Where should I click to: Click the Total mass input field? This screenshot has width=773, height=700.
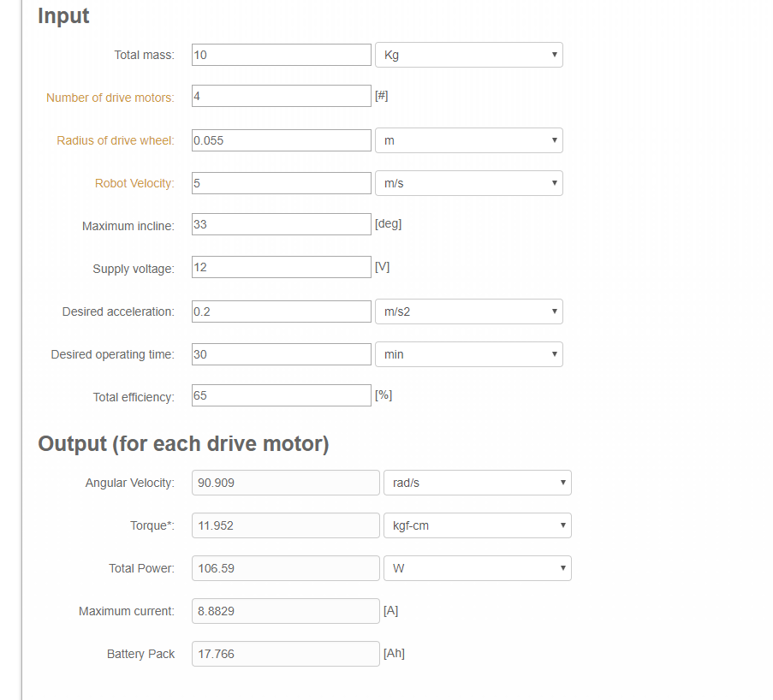(281, 55)
